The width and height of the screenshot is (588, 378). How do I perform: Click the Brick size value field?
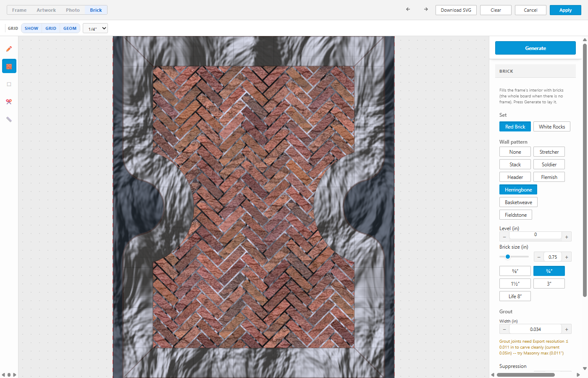coord(553,257)
